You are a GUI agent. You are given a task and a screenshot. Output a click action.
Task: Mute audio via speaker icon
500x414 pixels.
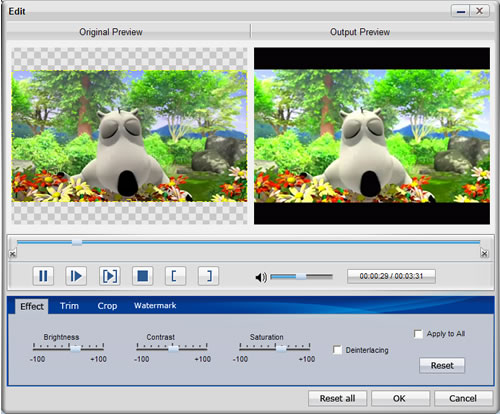click(x=261, y=277)
